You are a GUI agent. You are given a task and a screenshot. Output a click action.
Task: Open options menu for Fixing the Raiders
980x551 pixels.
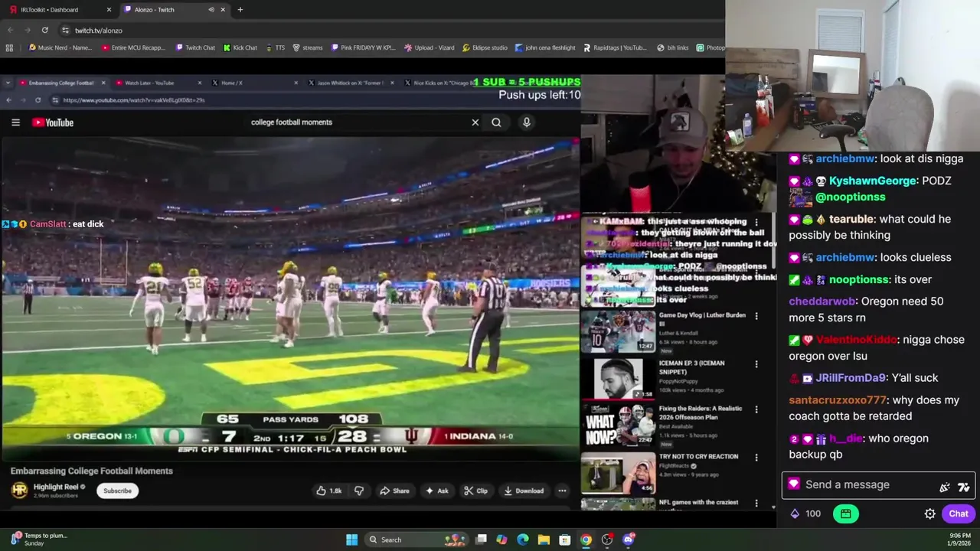756,409
